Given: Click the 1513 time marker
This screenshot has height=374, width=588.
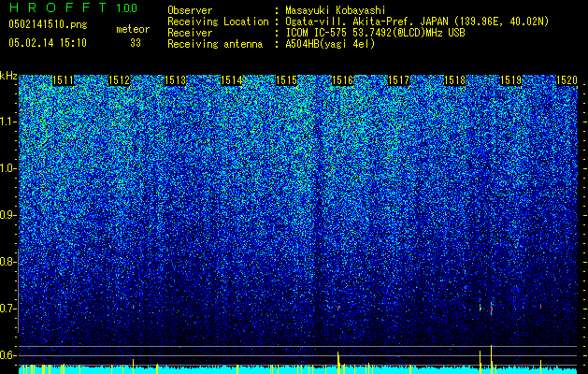Looking at the screenshot, I should (175, 80).
